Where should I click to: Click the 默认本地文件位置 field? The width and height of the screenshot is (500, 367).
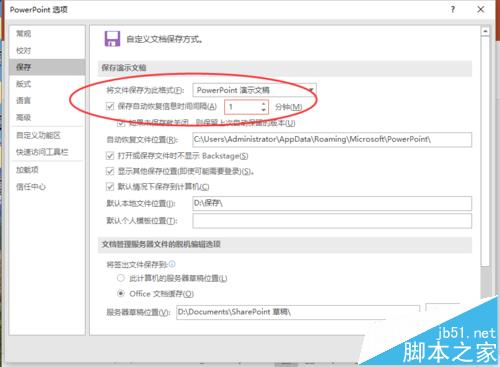point(332,203)
